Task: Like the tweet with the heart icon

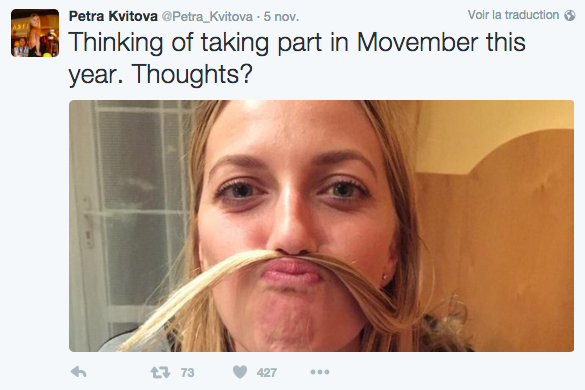Action: click(x=240, y=372)
